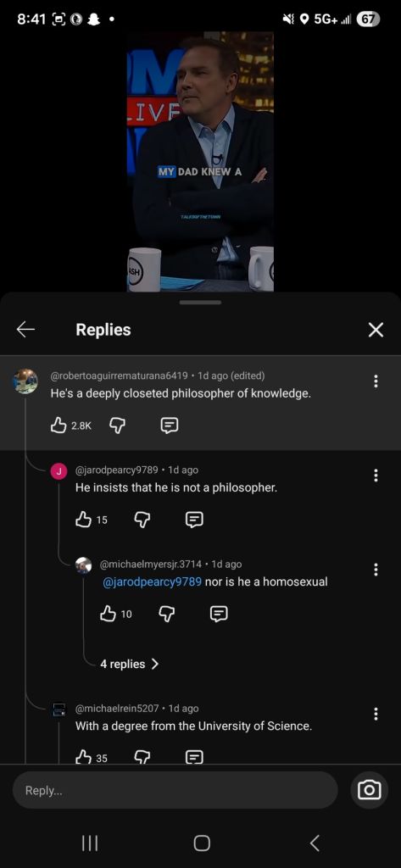Like roberto's closeted philosopher comment
Image resolution: width=401 pixels, height=868 pixels.
click(58, 426)
